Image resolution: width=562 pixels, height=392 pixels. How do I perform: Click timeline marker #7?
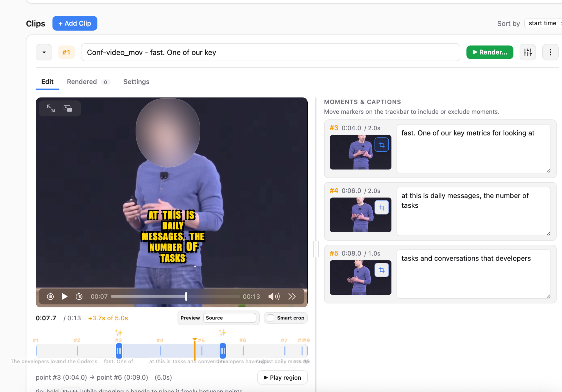(285, 351)
